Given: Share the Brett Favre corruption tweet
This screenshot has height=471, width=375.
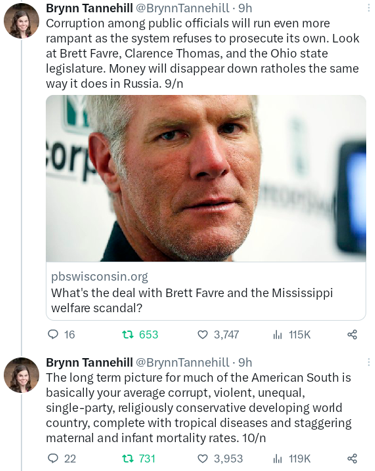Looking at the screenshot, I should (x=352, y=334).
